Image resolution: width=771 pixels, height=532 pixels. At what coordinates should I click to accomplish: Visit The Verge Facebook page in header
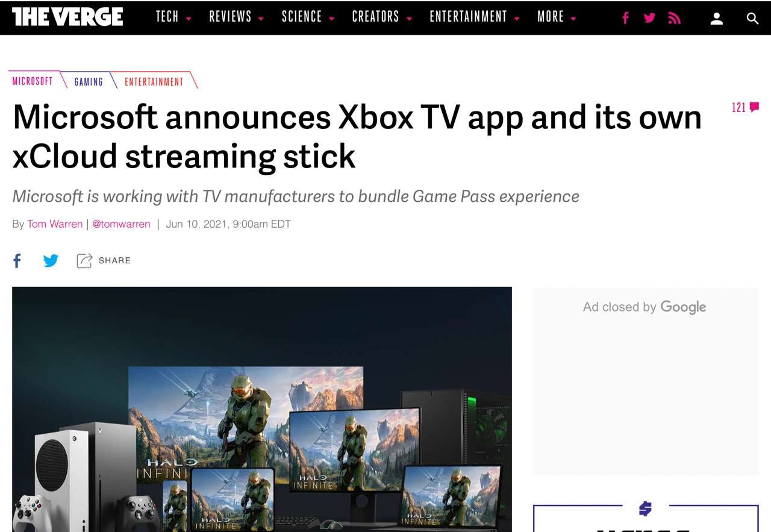coord(625,18)
